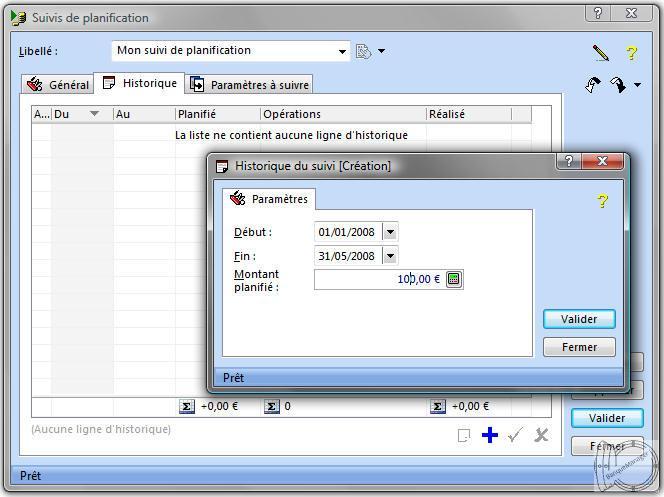664x497 pixels.
Task: Open dropdown arrow beside redo icon
Action: pos(638,86)
